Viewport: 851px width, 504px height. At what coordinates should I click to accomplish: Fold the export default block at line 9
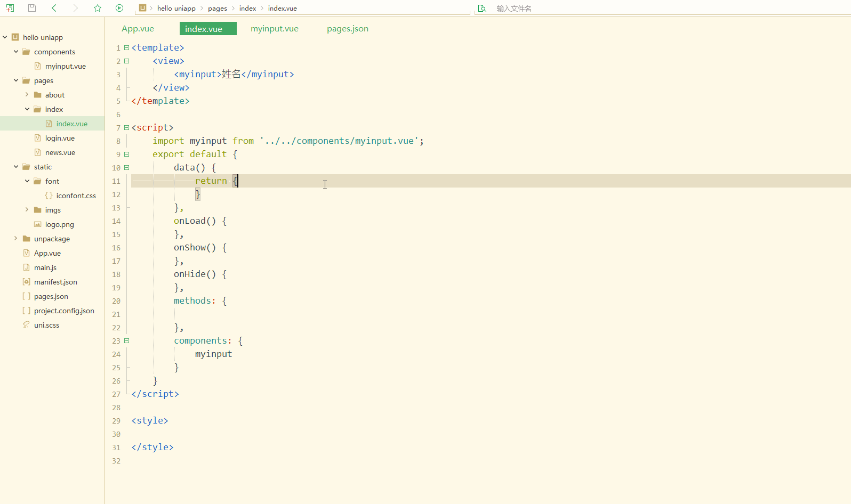click(127, 155)
